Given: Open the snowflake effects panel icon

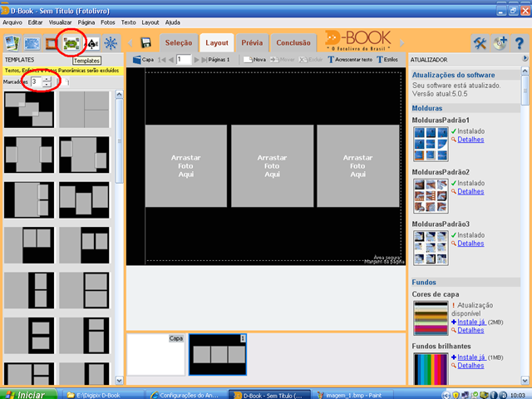Looking at the screenshot, I should coord(111,43).
